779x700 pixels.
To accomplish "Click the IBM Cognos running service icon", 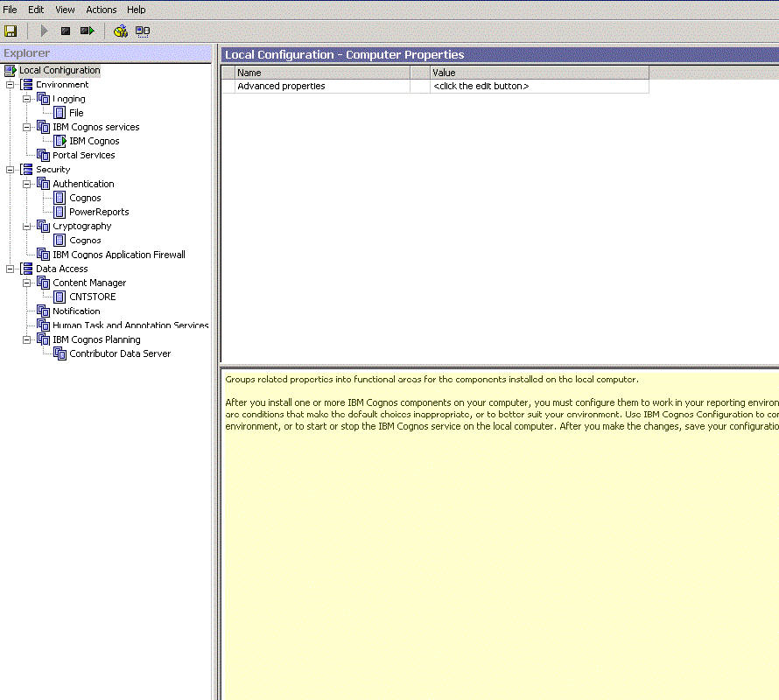I will tap(60, 141).
